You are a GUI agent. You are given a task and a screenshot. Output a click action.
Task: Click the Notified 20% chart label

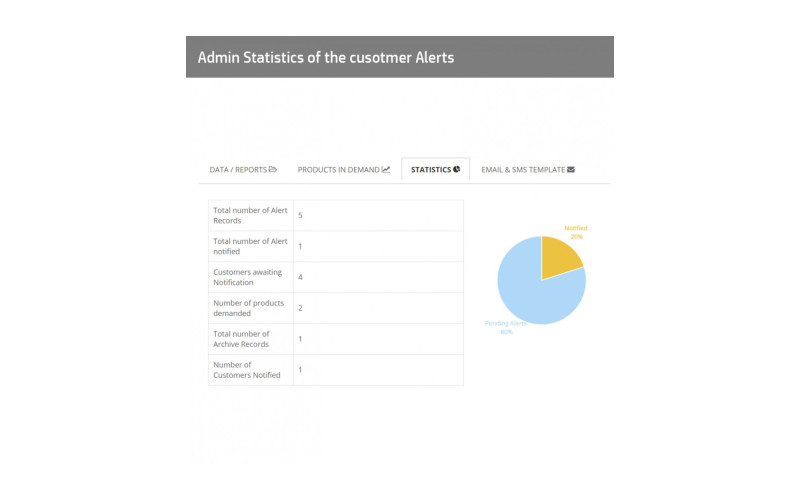[x=576, y=232]
